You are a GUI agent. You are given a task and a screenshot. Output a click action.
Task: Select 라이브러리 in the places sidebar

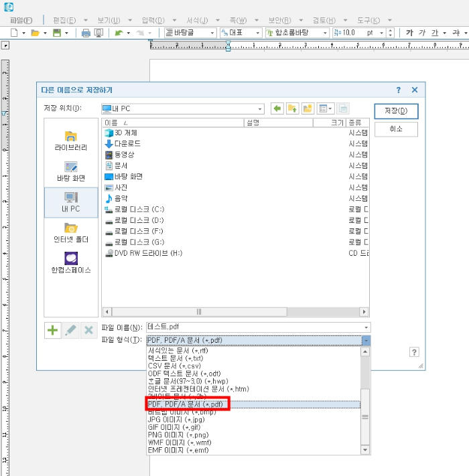(x=71, y=141)
